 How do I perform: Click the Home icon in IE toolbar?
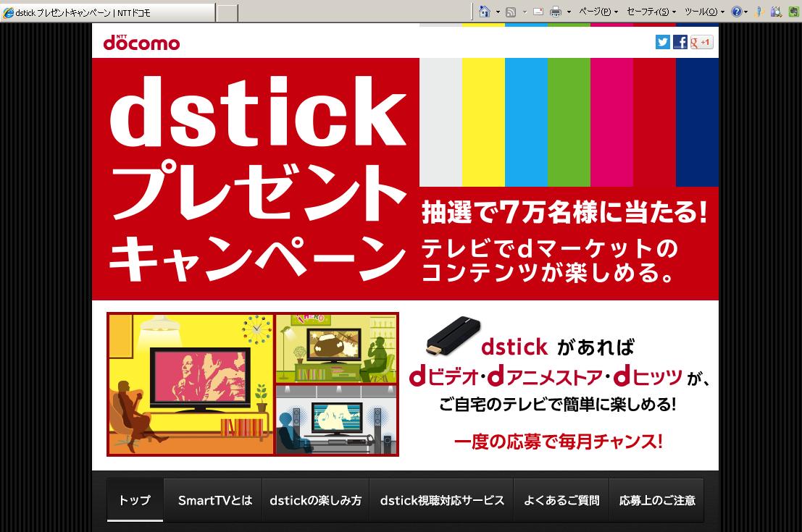click(x=485, y=12)
